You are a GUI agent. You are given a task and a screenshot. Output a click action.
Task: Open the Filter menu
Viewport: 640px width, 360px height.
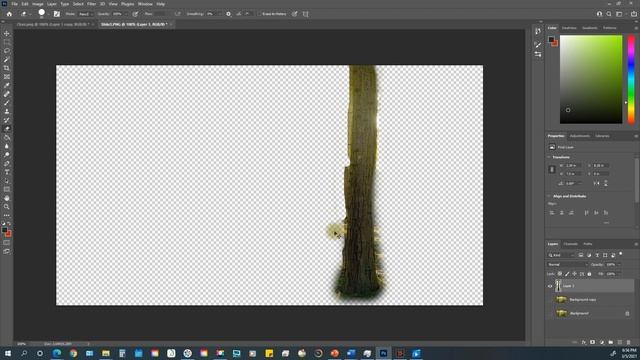pyautogui.click(x=91, y=4)
